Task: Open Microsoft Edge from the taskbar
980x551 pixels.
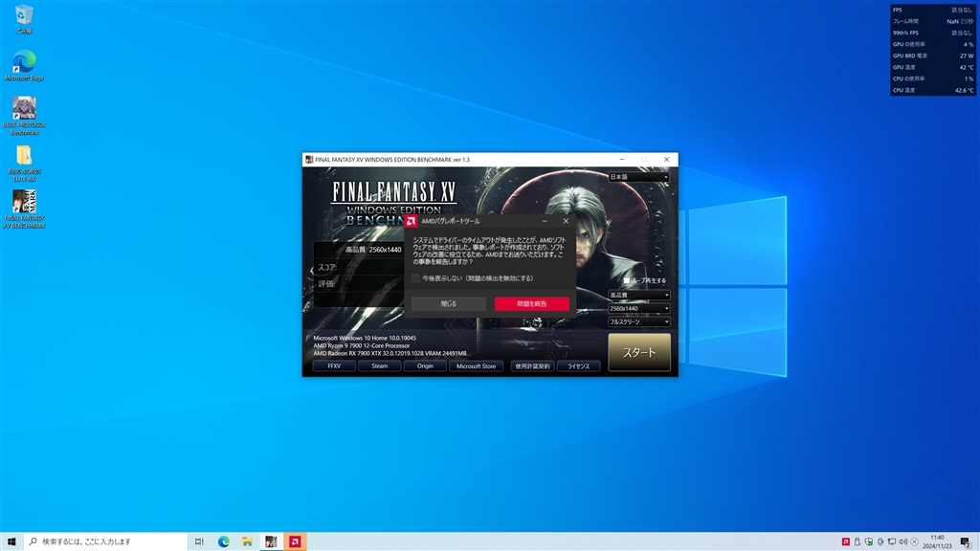Action: [x=223, y=541]
